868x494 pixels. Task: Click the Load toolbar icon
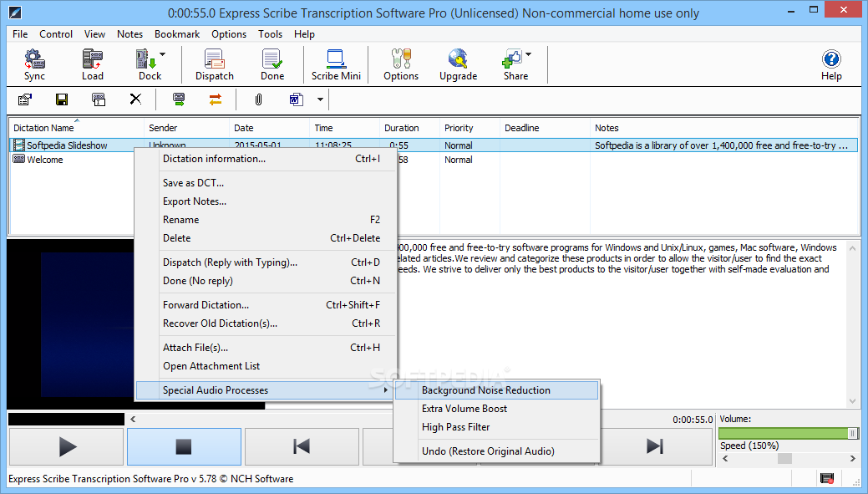click(x=93, y=65)
